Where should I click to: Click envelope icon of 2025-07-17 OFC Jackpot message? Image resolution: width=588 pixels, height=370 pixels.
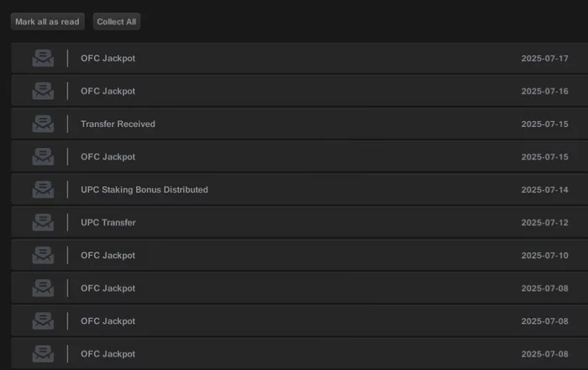(43, 58)
